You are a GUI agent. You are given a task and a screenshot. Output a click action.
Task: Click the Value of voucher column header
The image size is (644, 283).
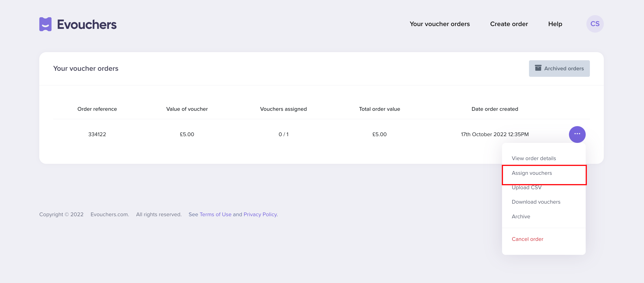pos(187,109)
